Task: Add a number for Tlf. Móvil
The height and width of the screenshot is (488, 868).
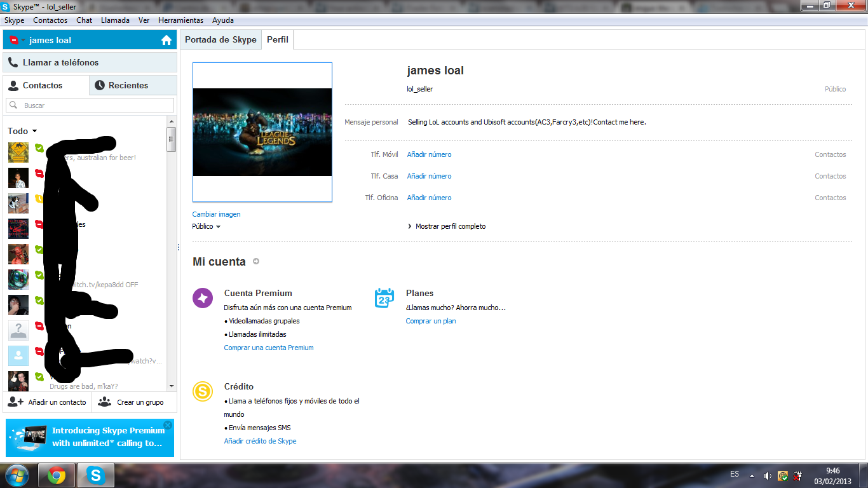Action: (430, 154)
